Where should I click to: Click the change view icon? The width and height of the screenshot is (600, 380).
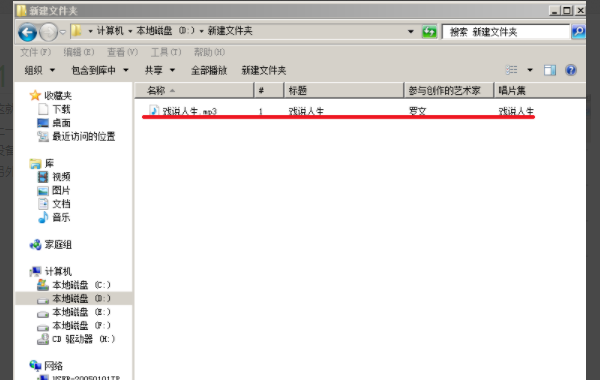point(512,70)
